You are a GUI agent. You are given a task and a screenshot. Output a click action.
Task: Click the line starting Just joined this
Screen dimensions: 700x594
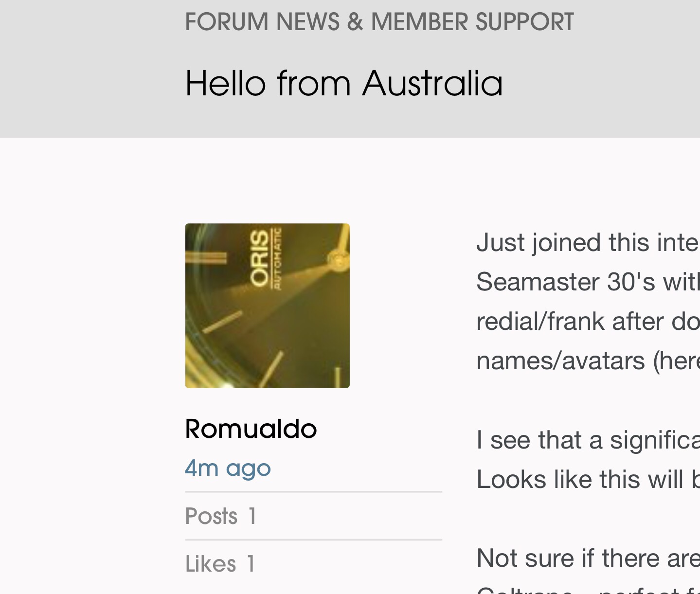click(587, 242)
